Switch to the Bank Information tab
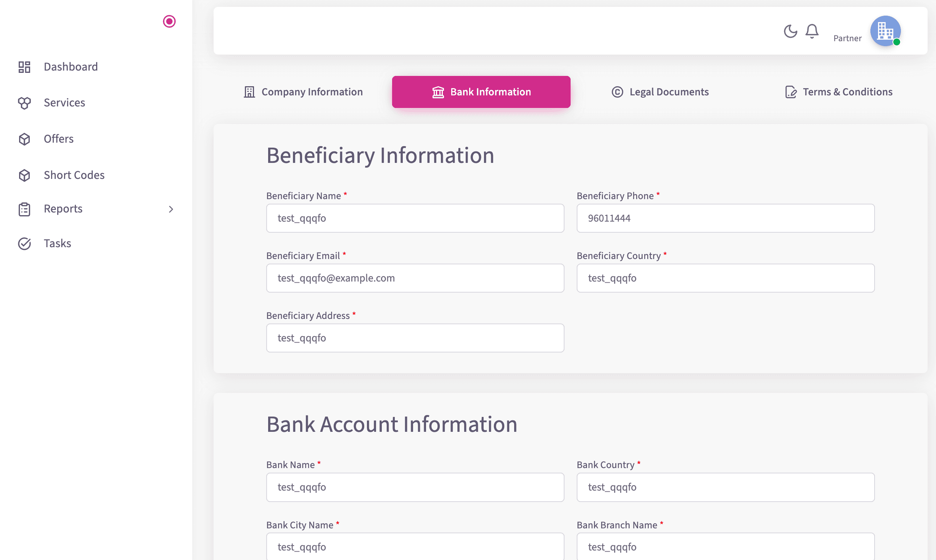936x560 pixels. pyautogui.click(x=481, y=92)
